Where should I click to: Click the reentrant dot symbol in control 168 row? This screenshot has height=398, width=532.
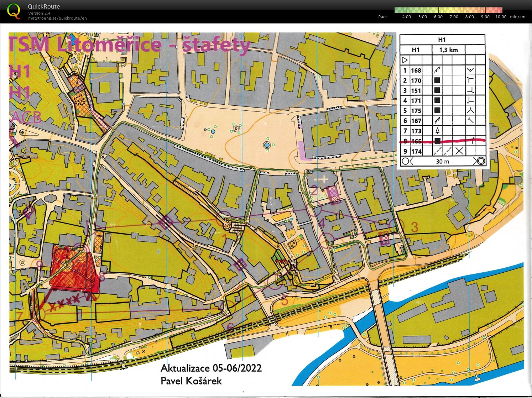(x=471, y=70)
